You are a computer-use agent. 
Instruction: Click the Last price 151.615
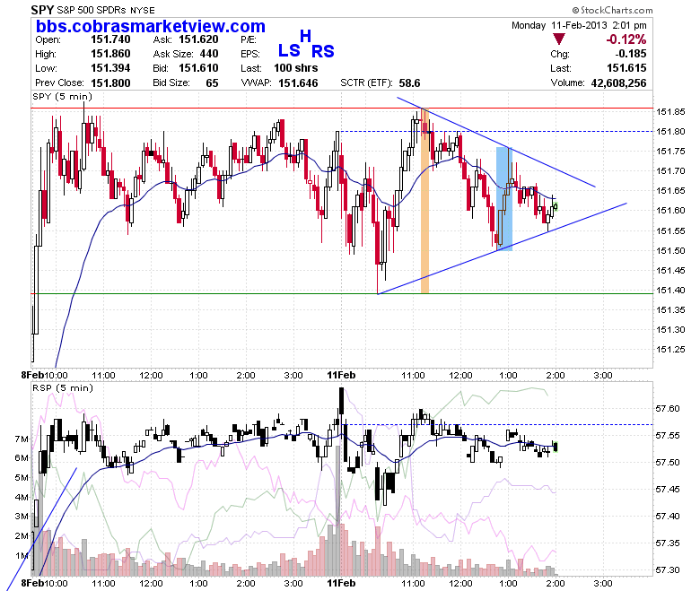pyautogui.click(x=626, y=68)
